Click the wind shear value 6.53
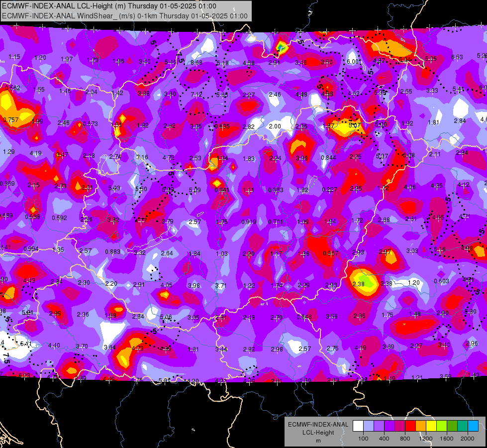The image size is (487, 448). (457, 57)
